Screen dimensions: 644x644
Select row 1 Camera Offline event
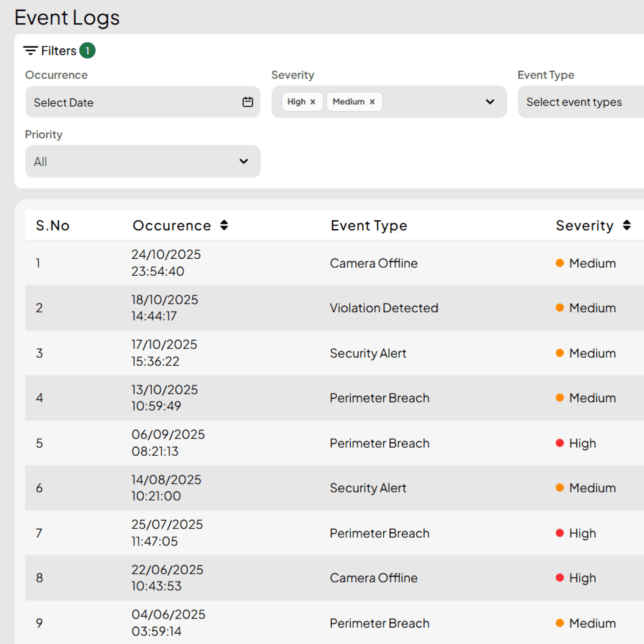point(373,263)
